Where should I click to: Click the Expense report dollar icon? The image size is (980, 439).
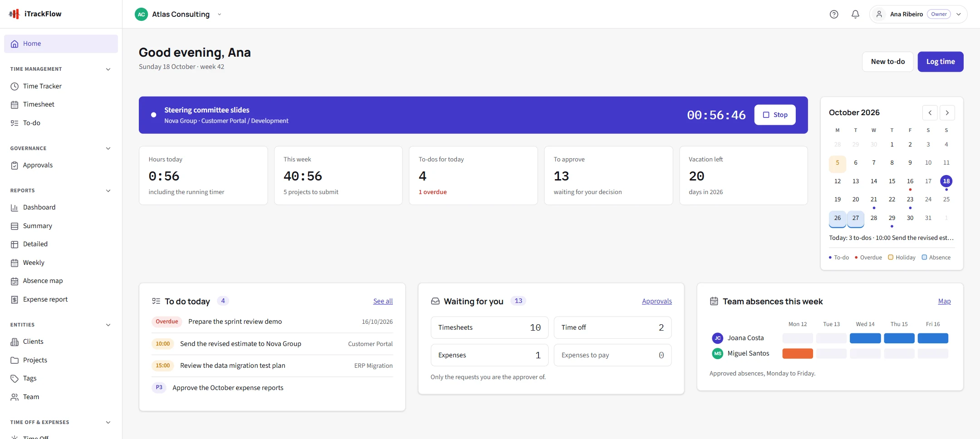tap(15, 299)
